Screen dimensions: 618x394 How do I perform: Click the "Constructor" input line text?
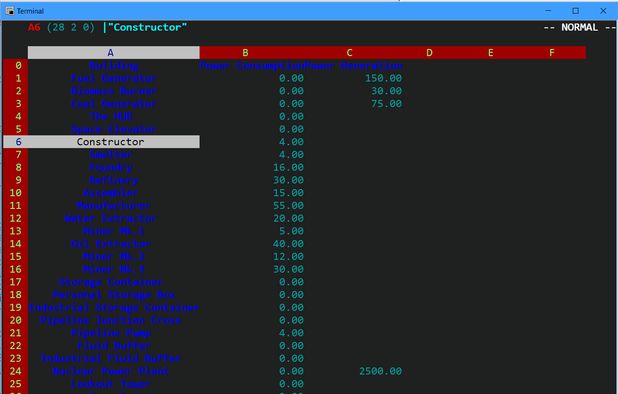point(147,27)
